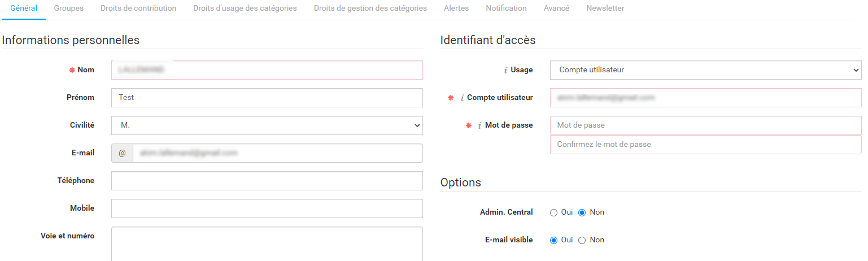Open the Usage dropdown
Screen dimensions: 868x261
tap(706, 70)
